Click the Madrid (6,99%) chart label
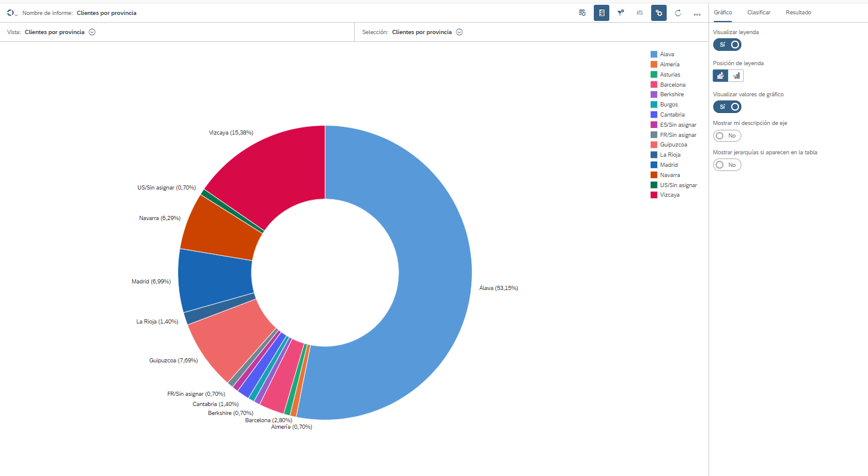 152,281
